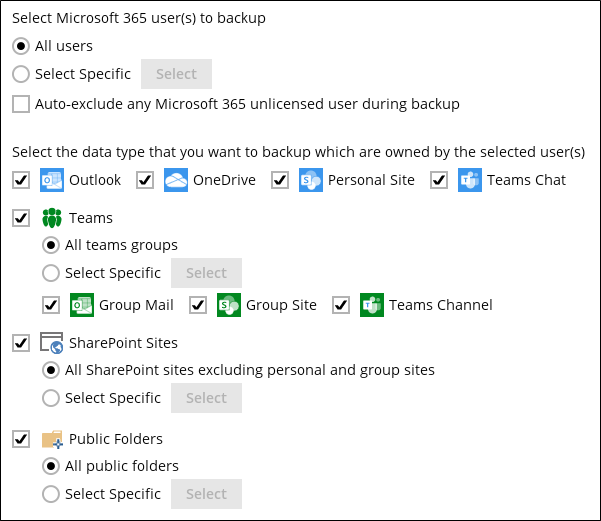The width and height of the screenshot is (601, 521).
Task: Click the Public Folders icon
Action: (52, 439)
